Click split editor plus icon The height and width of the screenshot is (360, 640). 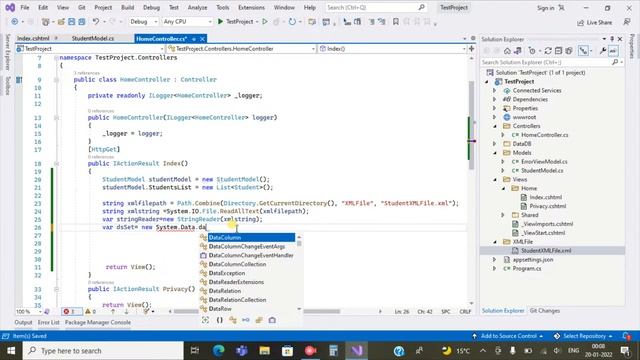pos(471,49)
